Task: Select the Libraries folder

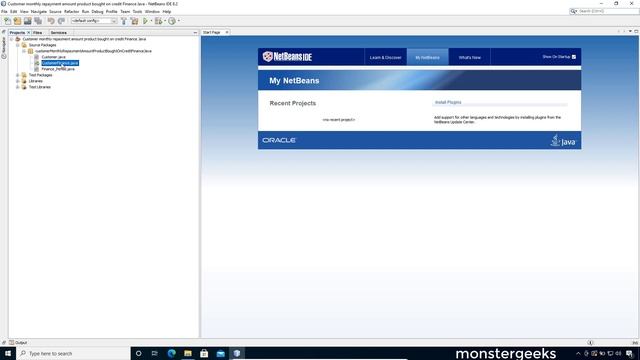Action: (36, 81)
